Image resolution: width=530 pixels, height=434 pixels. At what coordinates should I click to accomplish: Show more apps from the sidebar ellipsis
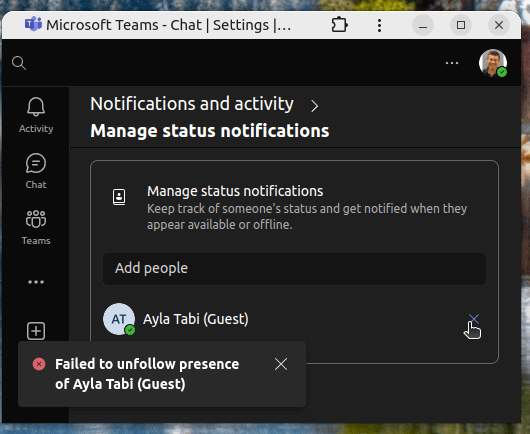pyautogui.click(x=36, y=282)
